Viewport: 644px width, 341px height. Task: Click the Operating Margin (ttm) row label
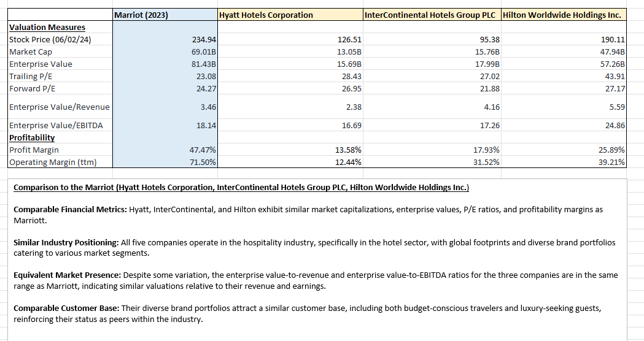click(60, 162)
